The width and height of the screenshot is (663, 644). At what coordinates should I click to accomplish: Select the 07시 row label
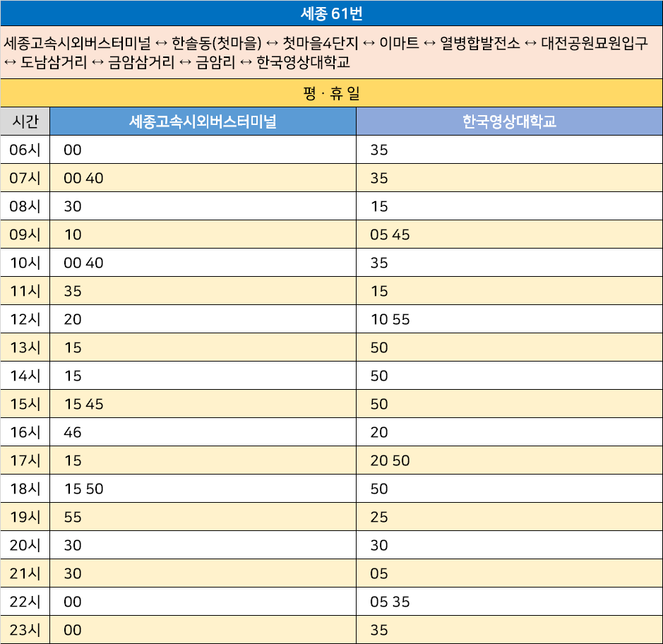25,178
